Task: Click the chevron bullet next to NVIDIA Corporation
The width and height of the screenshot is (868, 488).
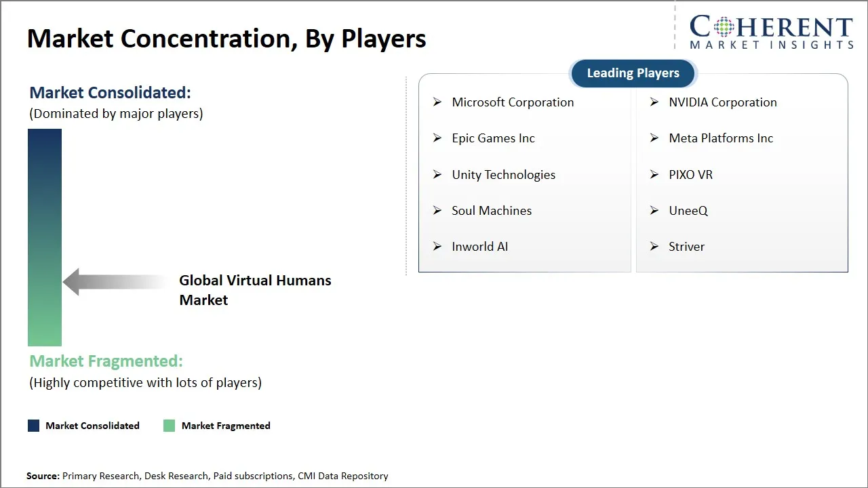Action: [654, 103]
